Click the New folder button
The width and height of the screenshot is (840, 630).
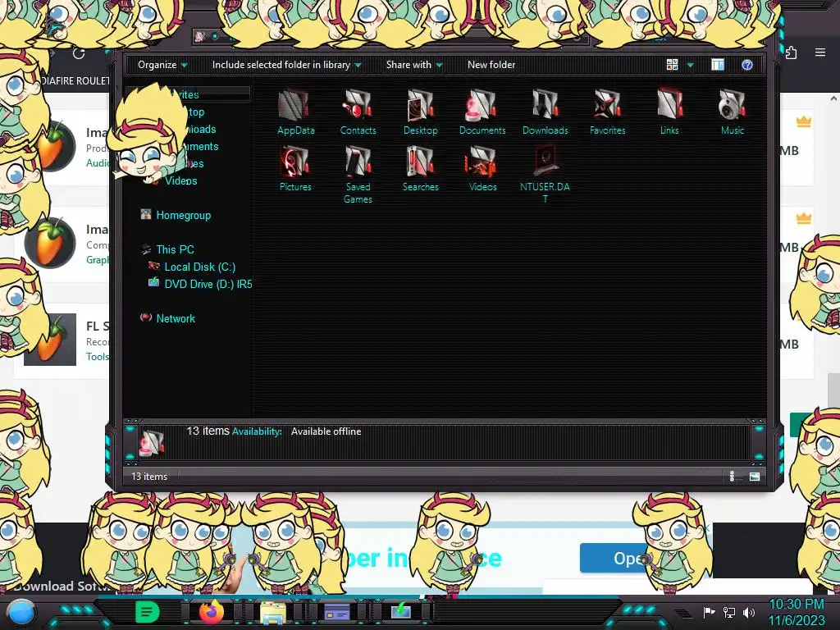[491, 65]
